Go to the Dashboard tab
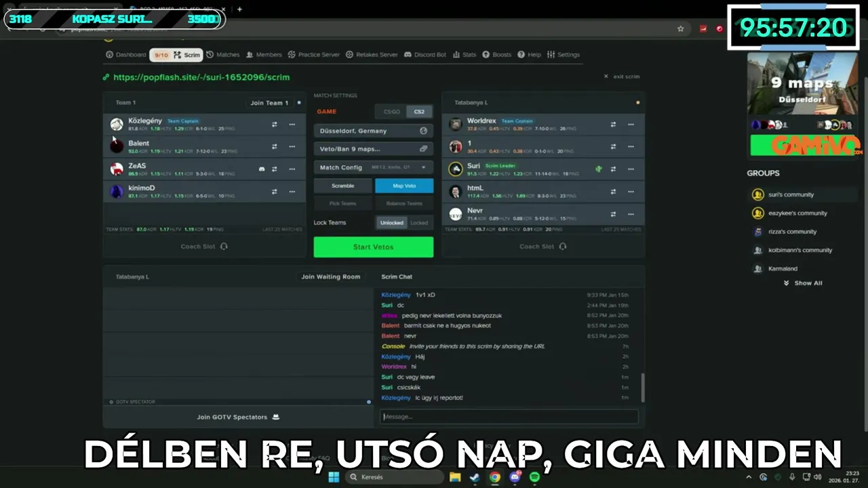 pyautogui.click(x=125, y=55)
